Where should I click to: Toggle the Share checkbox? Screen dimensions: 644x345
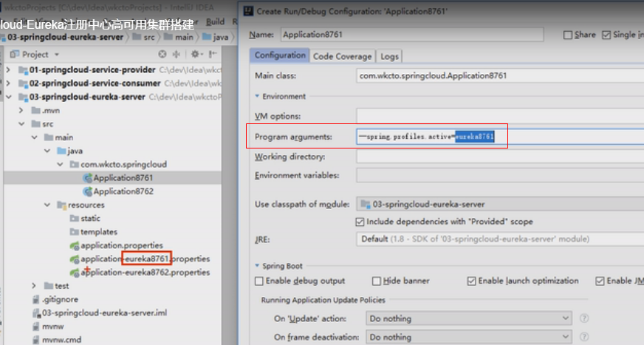coord(568,35)
